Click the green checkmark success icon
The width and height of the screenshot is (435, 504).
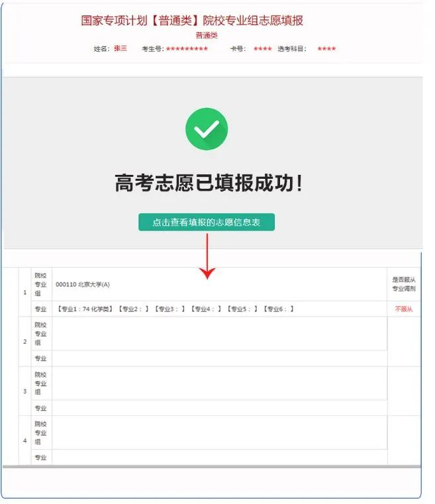[207, 128]
